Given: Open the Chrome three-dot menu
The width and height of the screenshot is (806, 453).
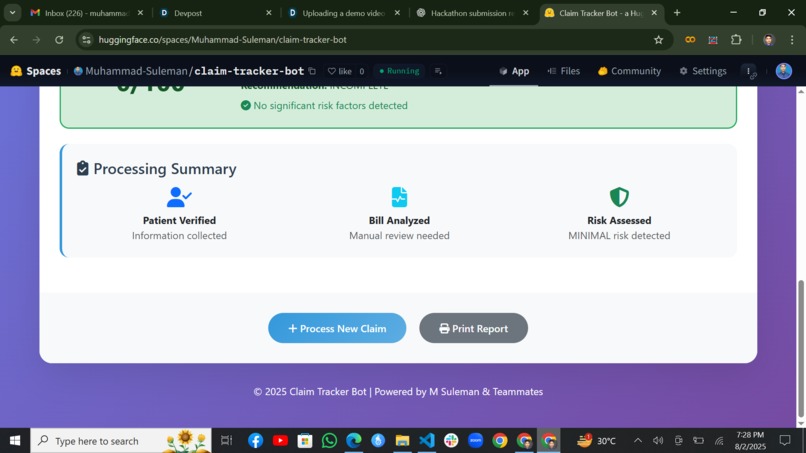Looking at the screenshot, I should point(792,40).
